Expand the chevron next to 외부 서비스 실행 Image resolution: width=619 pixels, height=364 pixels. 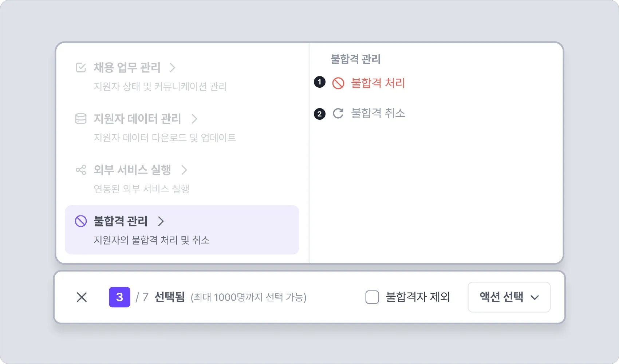[184, 170]
